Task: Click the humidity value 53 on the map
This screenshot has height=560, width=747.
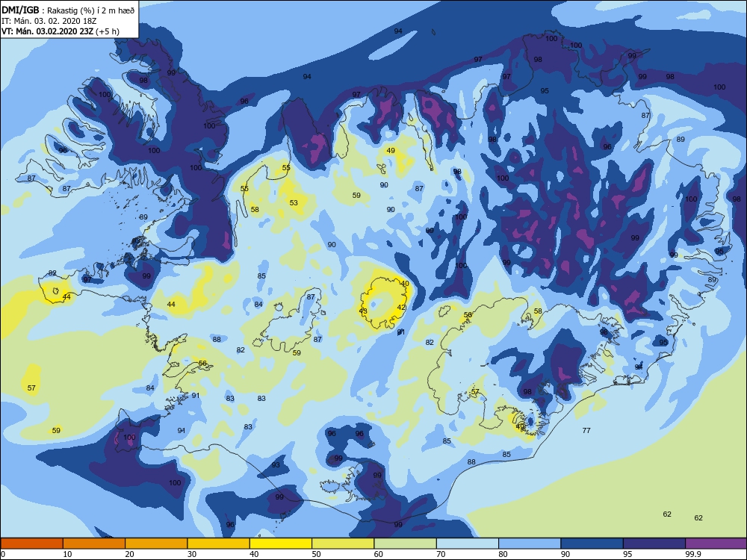Action: pos(294,203)
